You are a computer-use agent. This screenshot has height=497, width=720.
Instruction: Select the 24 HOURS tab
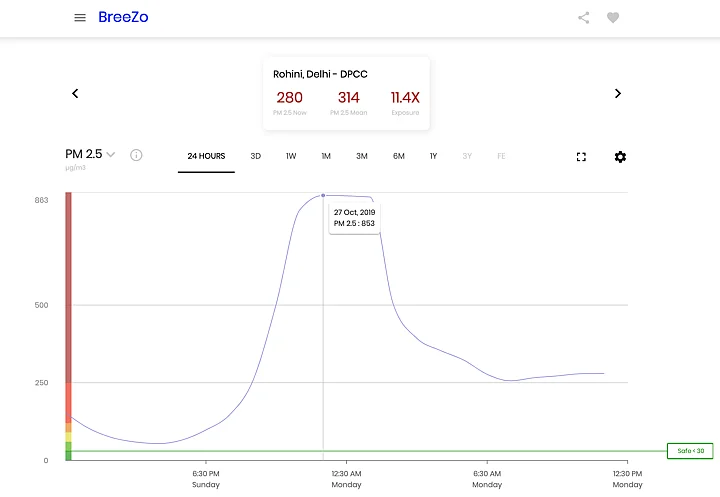click(206, 156)
